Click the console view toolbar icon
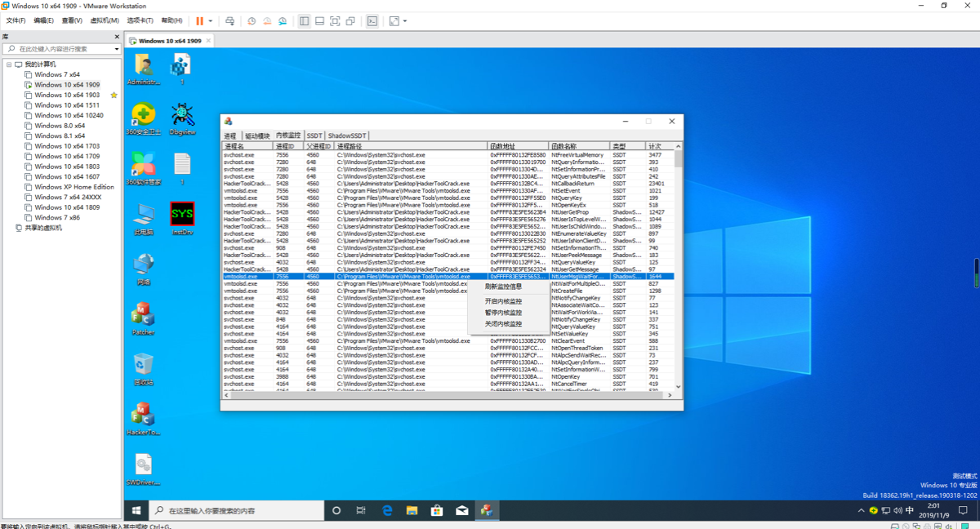The width and height of the screenshot is (980, 529). (372, 20)
